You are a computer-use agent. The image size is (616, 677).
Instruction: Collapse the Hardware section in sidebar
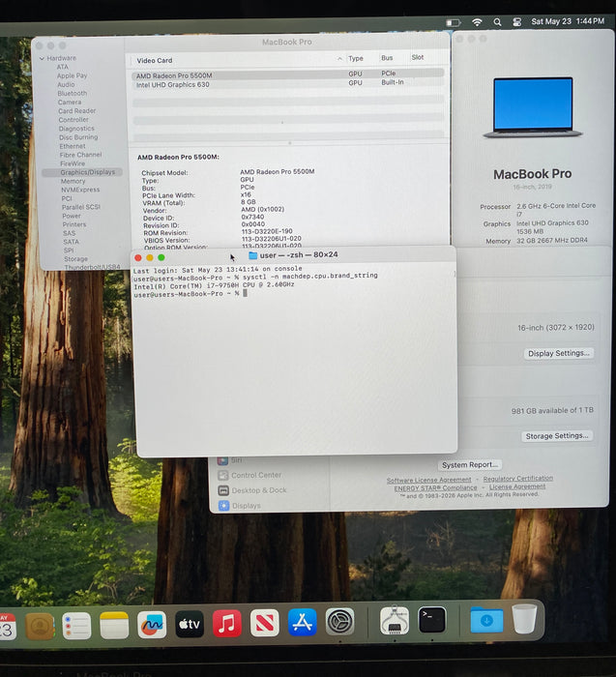tap(42, 58)
